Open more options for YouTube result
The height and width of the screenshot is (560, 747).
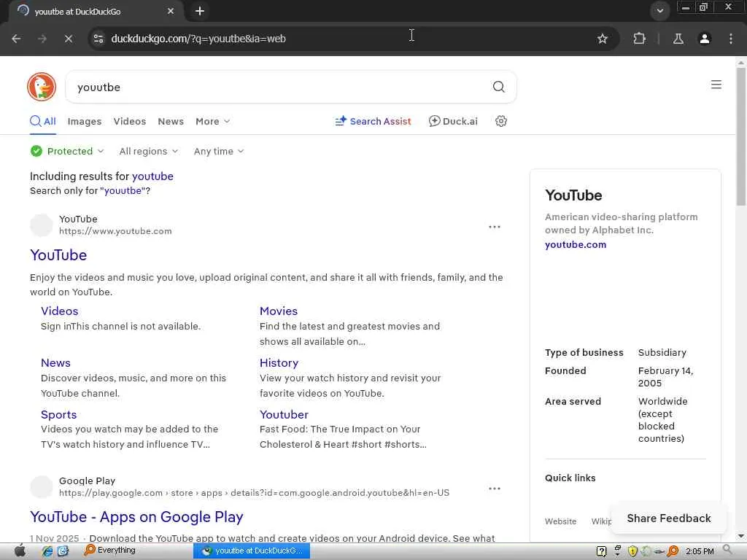point(495,227)
